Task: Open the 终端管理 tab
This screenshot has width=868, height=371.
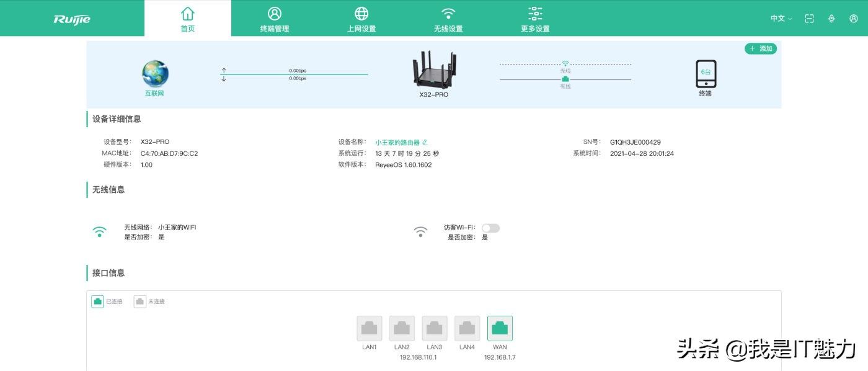Action: pos(274,19)
